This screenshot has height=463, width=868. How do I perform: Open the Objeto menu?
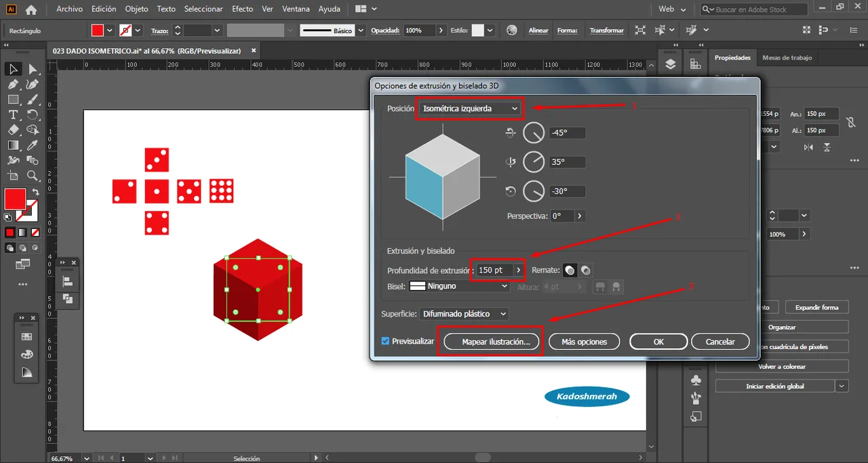pyautogui.click(x=137, y=9)
